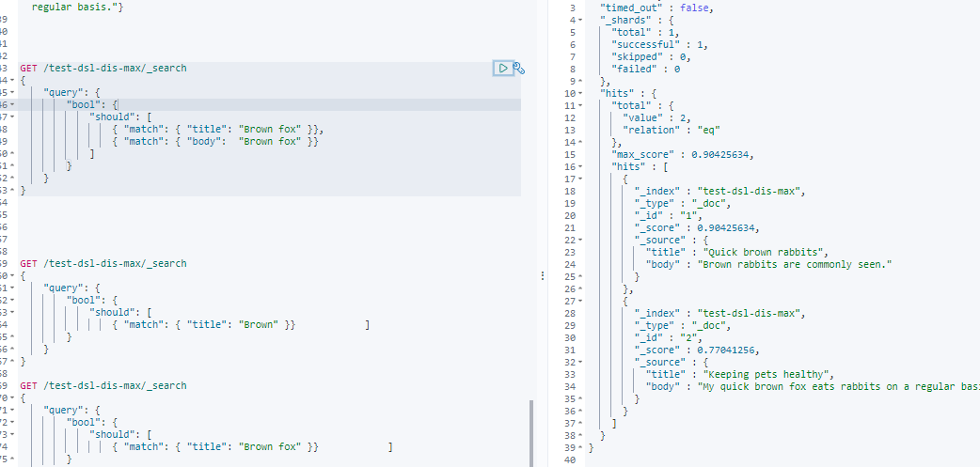Click the "timed_out" : false line
The image size is (980, 467).
pyautogui.click(x=656, y=8)
